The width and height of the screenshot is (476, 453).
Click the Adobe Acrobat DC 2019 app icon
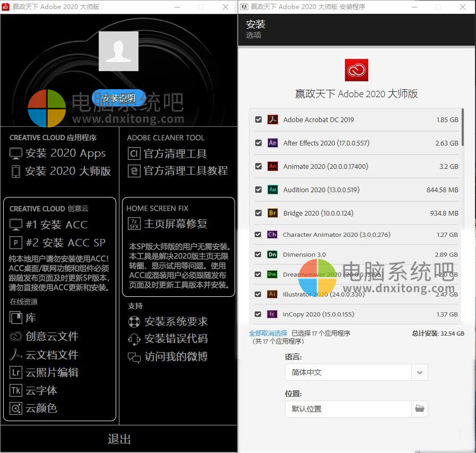coord(272,119)
